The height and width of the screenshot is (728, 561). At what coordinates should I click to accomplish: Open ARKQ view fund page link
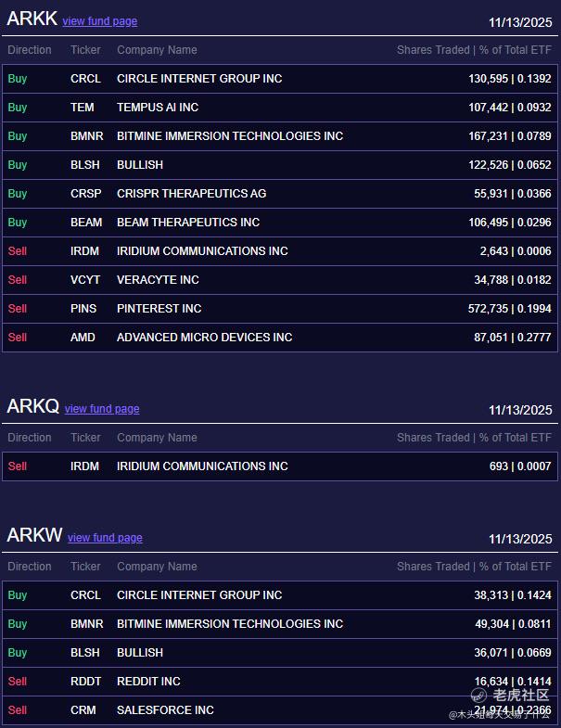coord(102,409)
